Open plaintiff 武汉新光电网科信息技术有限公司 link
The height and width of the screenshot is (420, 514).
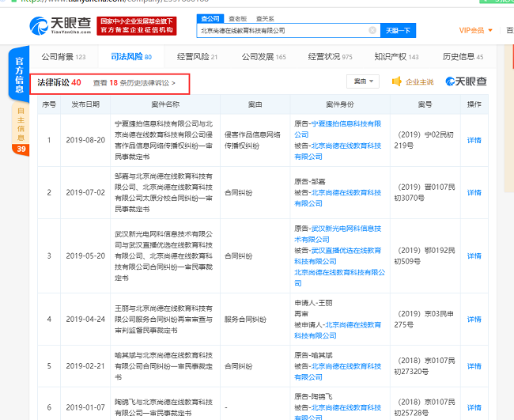(338, 234)
